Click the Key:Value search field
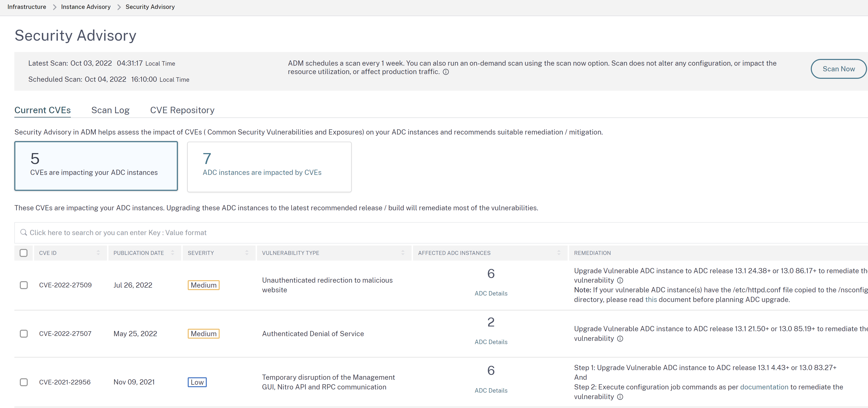 (x=270, y=233)
